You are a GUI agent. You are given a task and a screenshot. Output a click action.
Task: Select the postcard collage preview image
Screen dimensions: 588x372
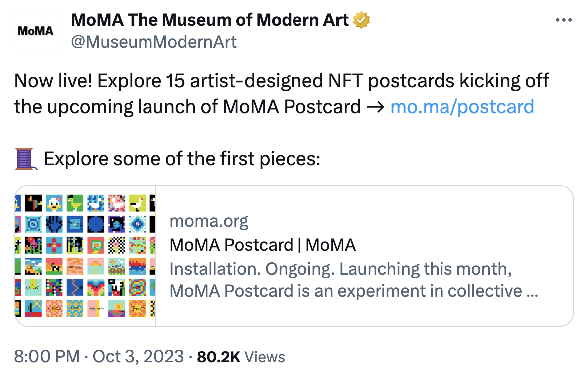click(x=85, y=256)
